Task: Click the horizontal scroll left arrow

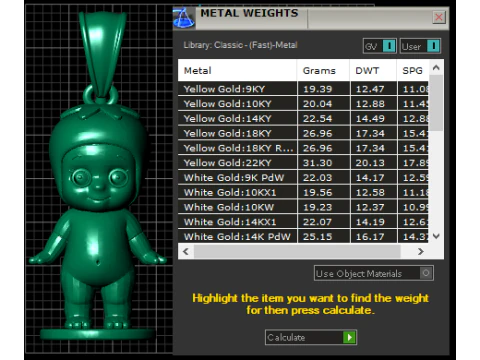Action: tap(186, 251)
